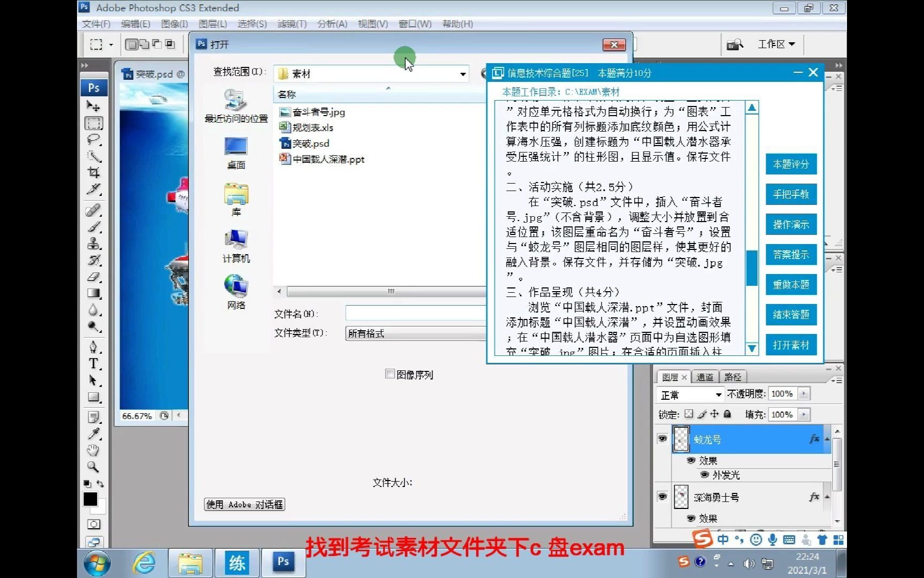Select the Clone Stamp tool

(x=94, y=244)
